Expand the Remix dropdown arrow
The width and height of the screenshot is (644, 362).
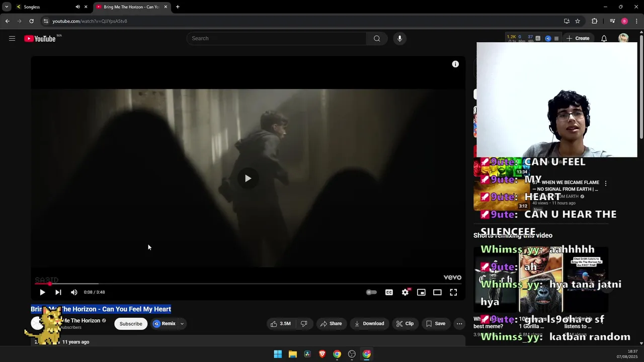(x=182, y=324)
